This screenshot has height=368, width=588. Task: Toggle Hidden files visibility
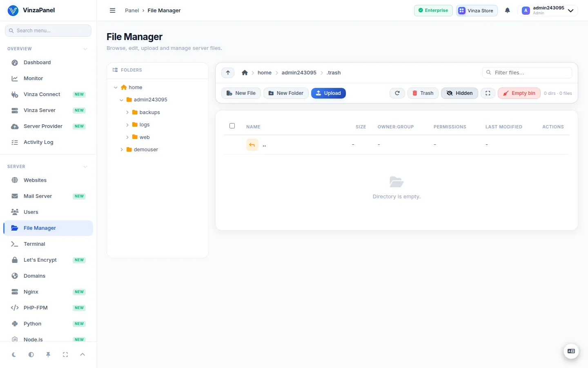459,93
